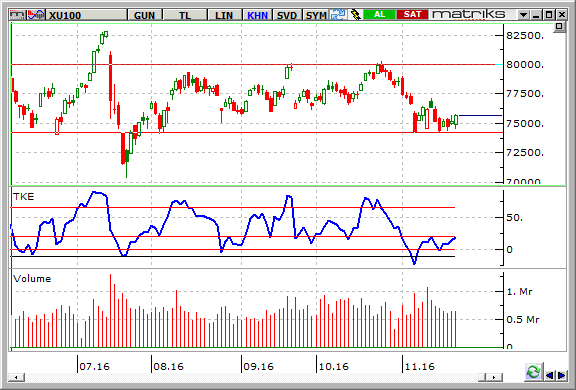The width and height of the screenshot is (576, 390).
Task: Click the XU100 symbol field
Action: coord(86,15)
